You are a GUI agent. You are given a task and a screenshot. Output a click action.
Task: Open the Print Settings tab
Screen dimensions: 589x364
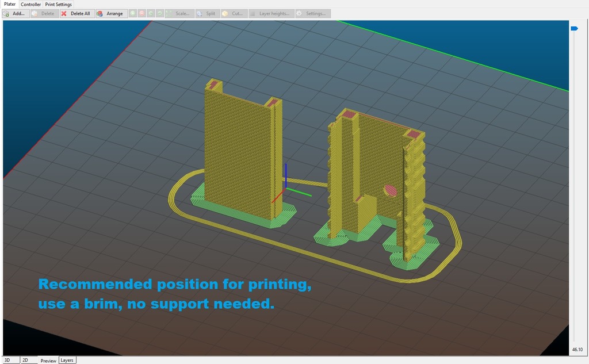(59, 4)
